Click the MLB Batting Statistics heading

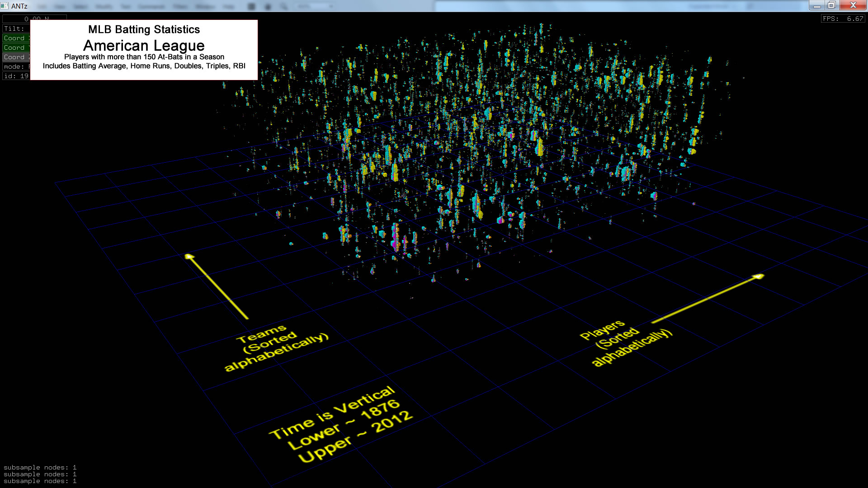tap(144, 29)
